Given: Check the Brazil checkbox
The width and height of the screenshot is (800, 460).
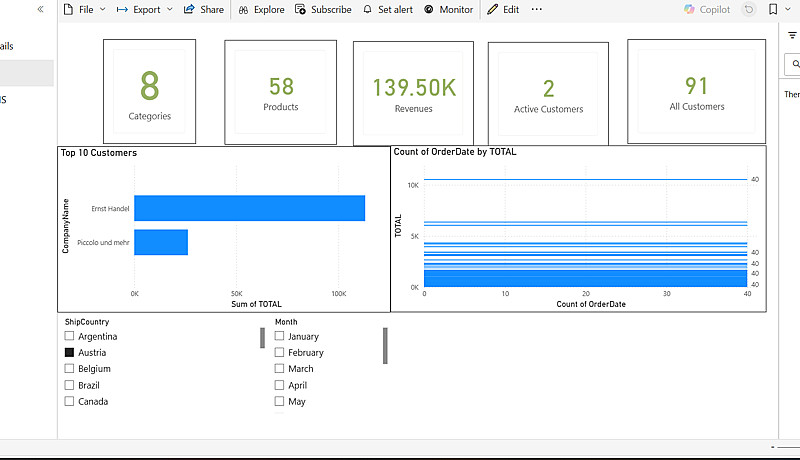Looking at the screenshot, I should click(69, 385).
